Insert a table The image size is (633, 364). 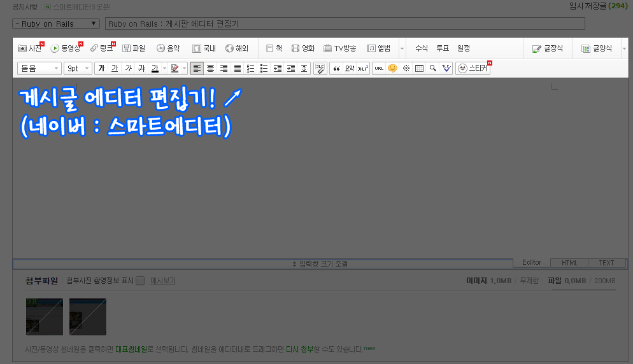[x=420, y=68]
